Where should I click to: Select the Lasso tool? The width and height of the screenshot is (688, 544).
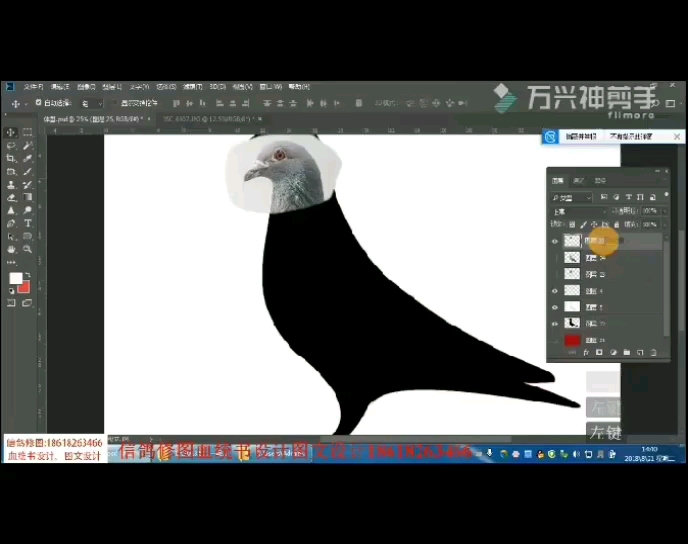(x=11, y=145)
